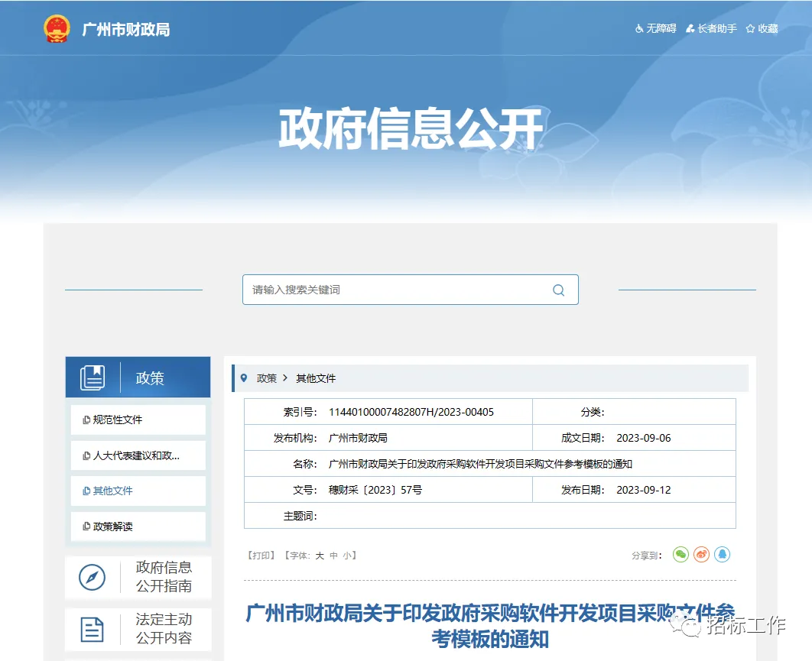Open 法定主动公开内容 section
Image resolution: width=812 pixels, height=661 pixels.
[138, 629]
